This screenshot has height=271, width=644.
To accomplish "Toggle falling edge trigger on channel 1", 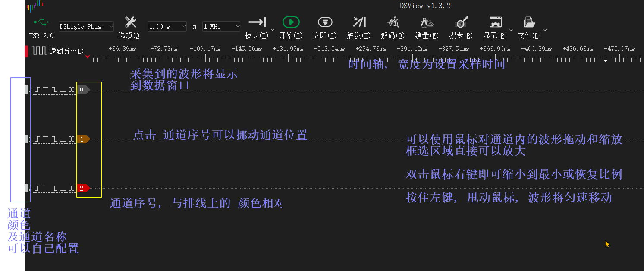I will pos(54,139).
